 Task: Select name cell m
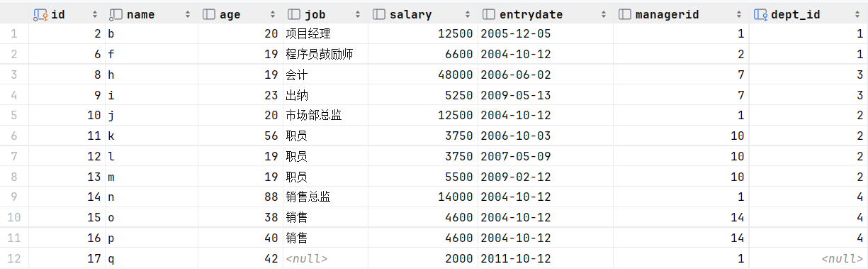click(x=151, y=177)
